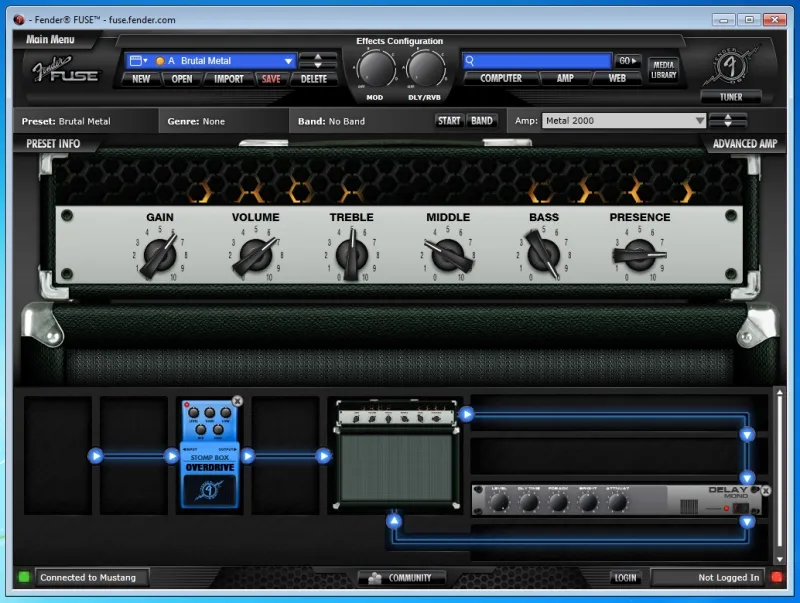Click the BAND button

pyautogui.click(x=482, y=121)
